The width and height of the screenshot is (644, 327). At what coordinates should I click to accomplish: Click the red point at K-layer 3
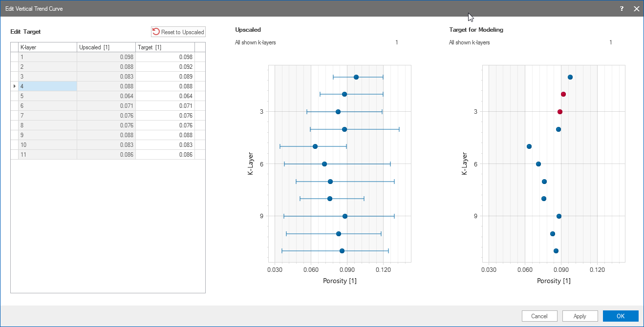click(560, 112)
